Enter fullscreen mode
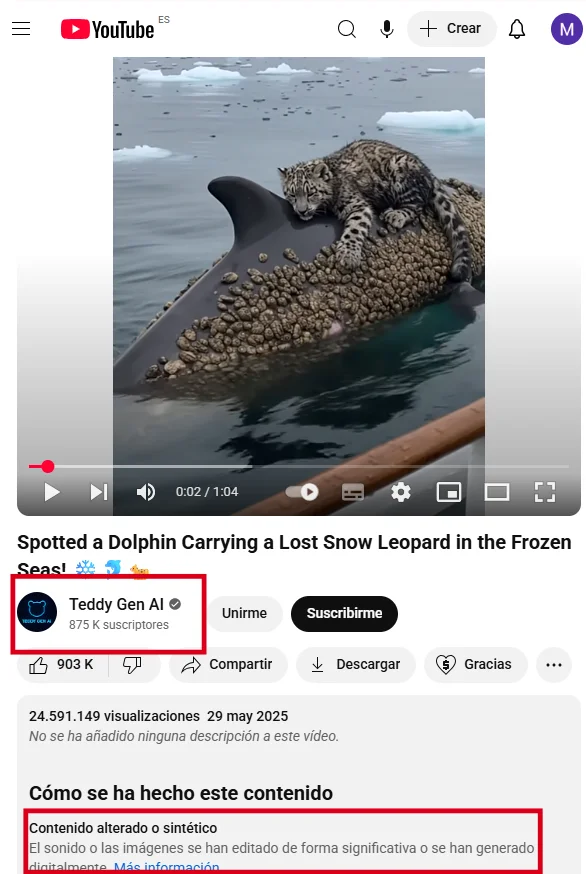The image size is (586, 874). tap(544, 492)
